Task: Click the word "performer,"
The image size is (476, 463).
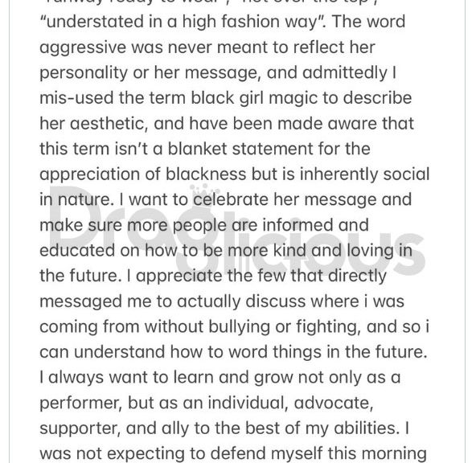Action: click(80, 404)
